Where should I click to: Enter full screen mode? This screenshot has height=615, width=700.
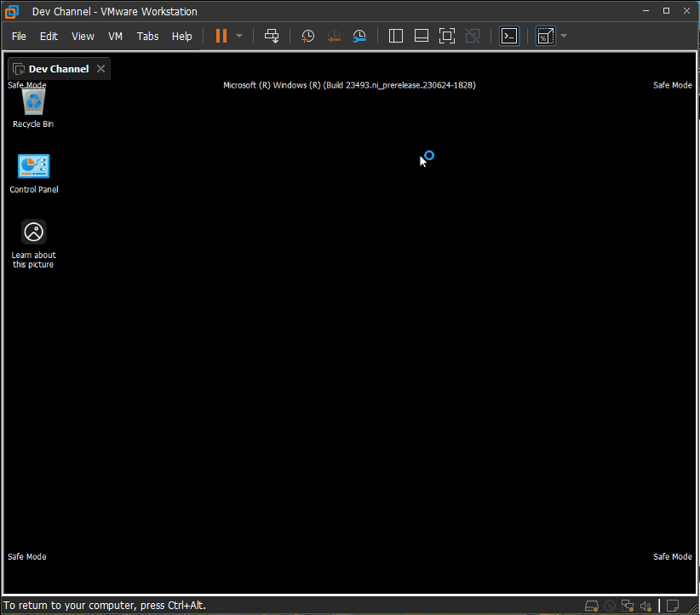pos(447,36)
